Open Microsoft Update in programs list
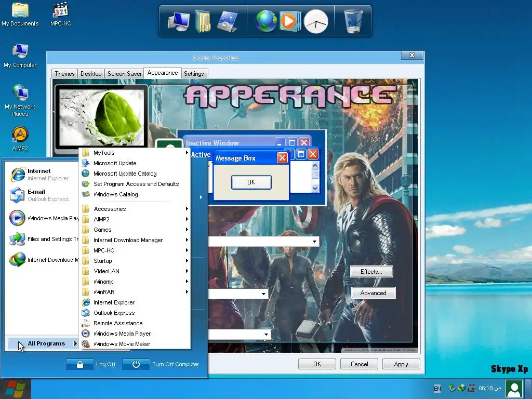Screen dimensions: 532x399 click(135, 163)
